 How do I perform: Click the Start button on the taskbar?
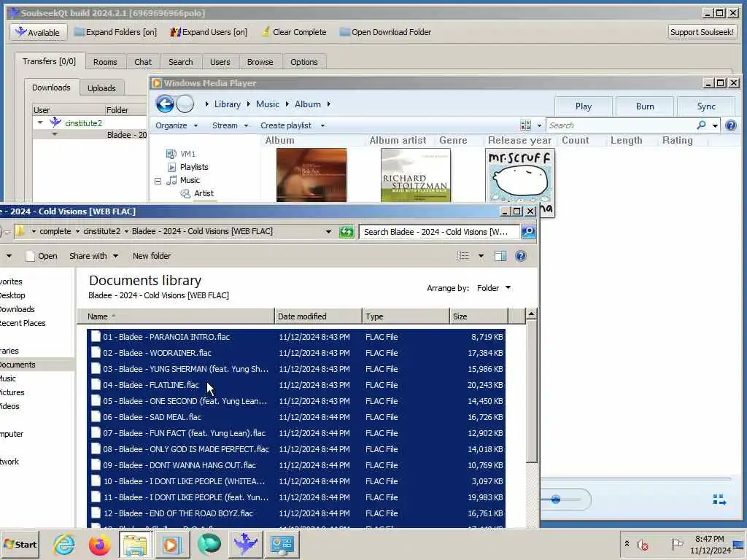coord(20,544)
